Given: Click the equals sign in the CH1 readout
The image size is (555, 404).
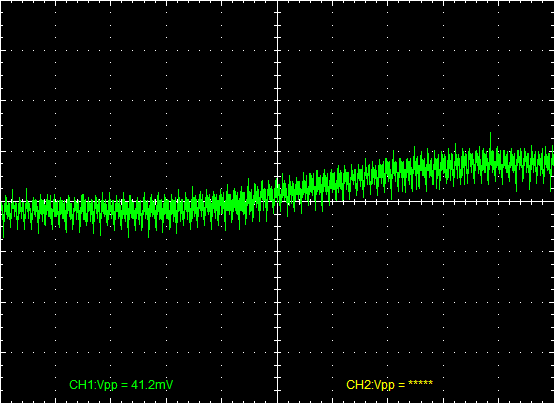Looking at the screenshot, I should pos(125,385).
